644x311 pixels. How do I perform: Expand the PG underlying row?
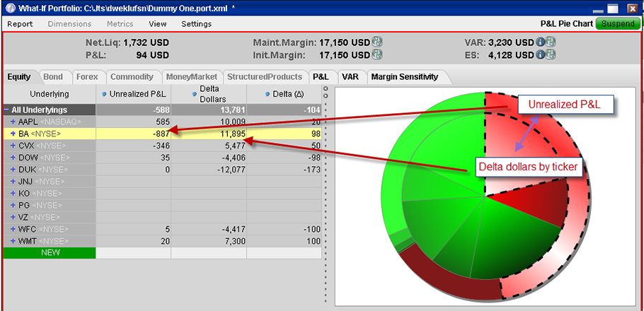pyautogui.click(x=13, y=205)
